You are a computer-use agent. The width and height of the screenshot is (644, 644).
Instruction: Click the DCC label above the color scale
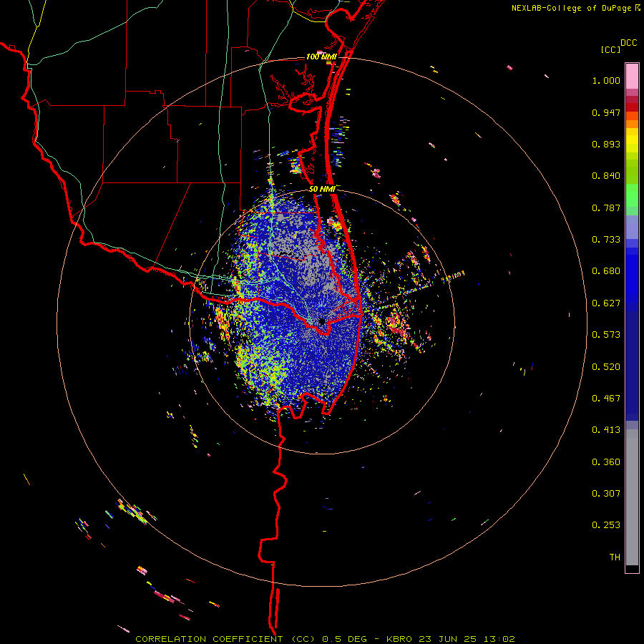[x=628, y=43]
